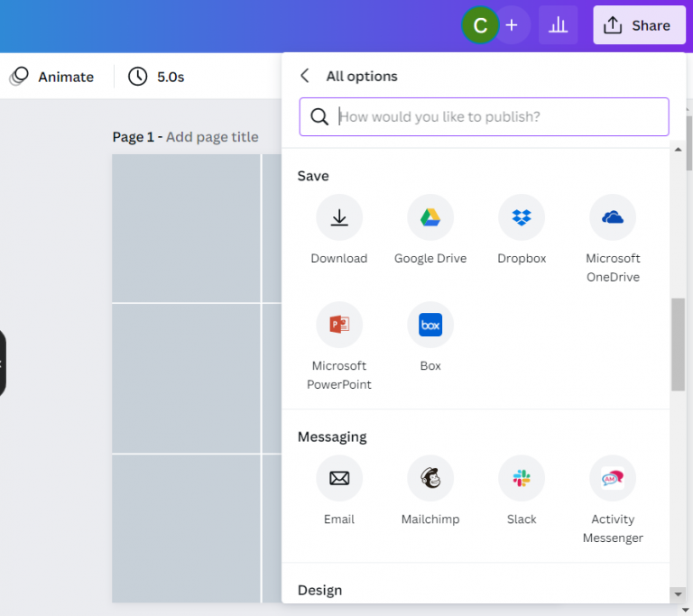Image resolution: width=693 pixels, height=616 pixels.
Task: Select the Box storage icon
Action: (x=430, y=325)
